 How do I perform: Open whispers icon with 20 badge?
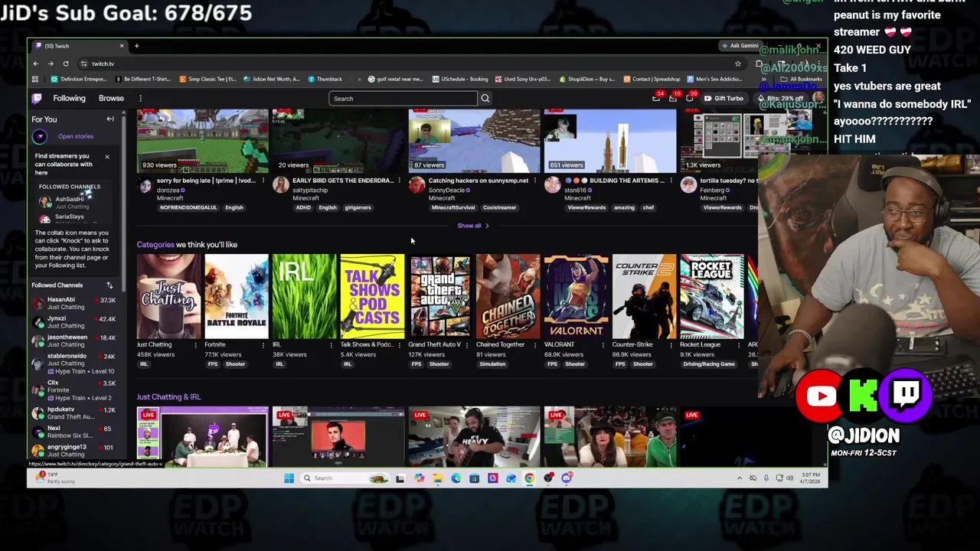(690, 98)
